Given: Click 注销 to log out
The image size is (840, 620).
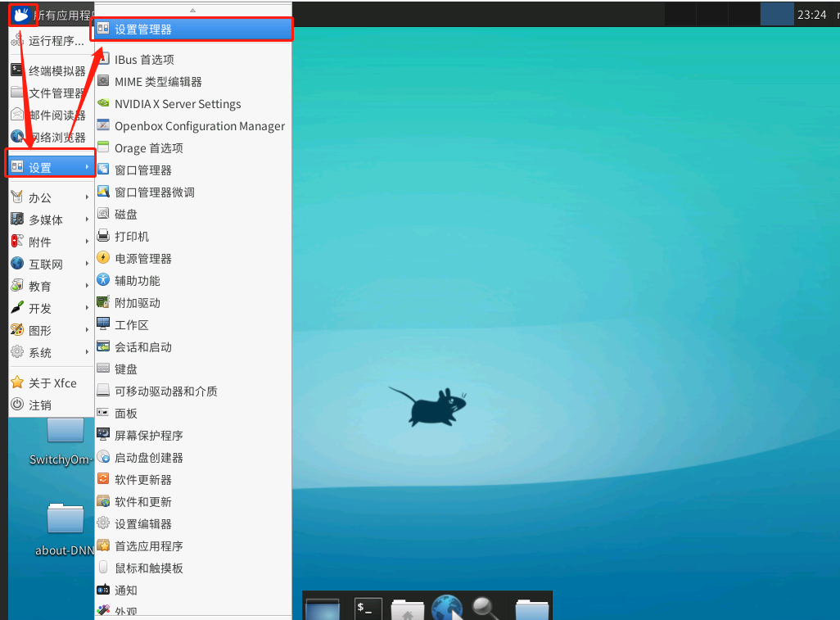Looking at the screenshot, I should coord(51,405).
